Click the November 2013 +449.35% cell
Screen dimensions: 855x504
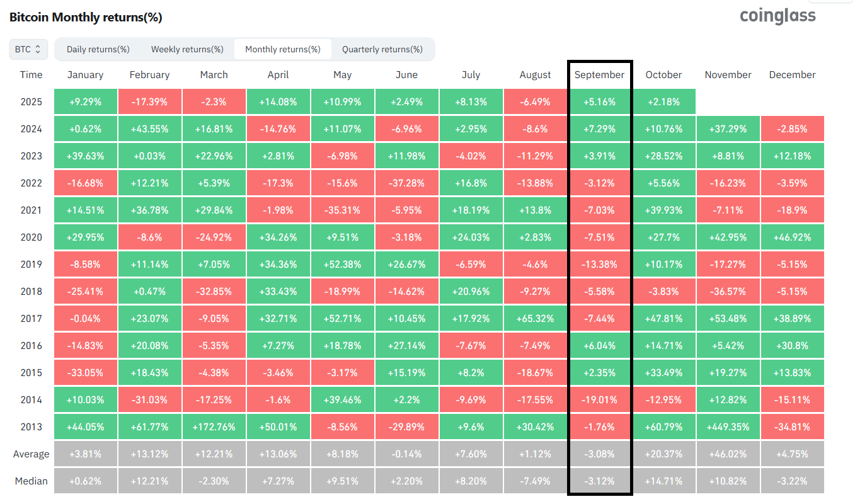pyautogui.click(x=728, y=427)
